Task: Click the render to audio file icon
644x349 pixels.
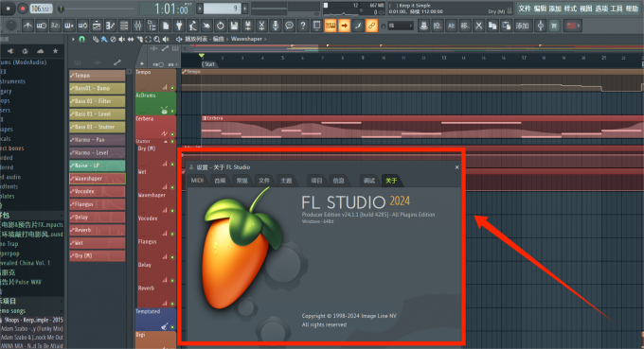Action: pos(248,26)
